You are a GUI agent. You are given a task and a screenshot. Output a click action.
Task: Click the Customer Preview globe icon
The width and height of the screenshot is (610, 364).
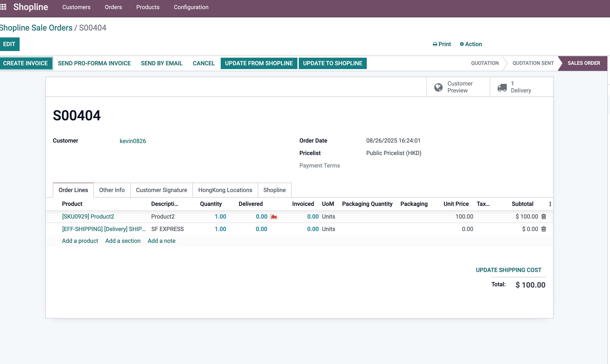pos(438,87)
